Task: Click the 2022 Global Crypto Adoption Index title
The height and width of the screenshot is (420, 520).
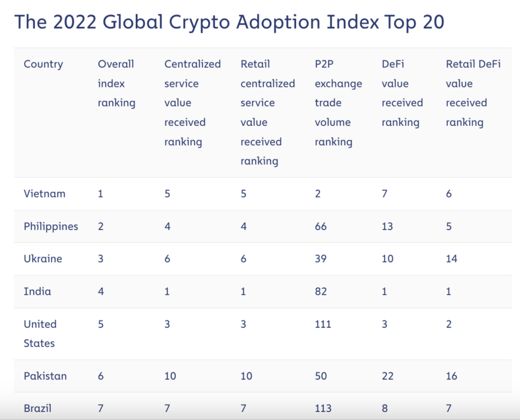Action: point(229,23)
